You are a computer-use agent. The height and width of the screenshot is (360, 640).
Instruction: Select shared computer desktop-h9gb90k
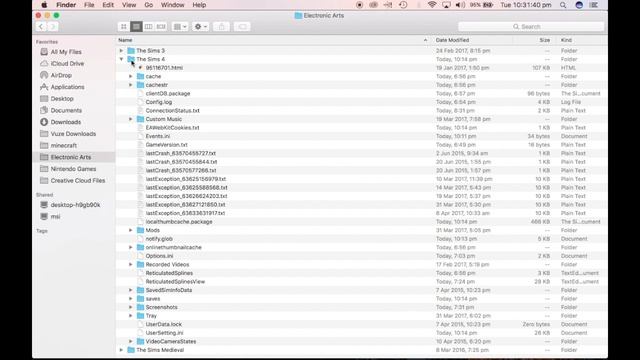75,205
